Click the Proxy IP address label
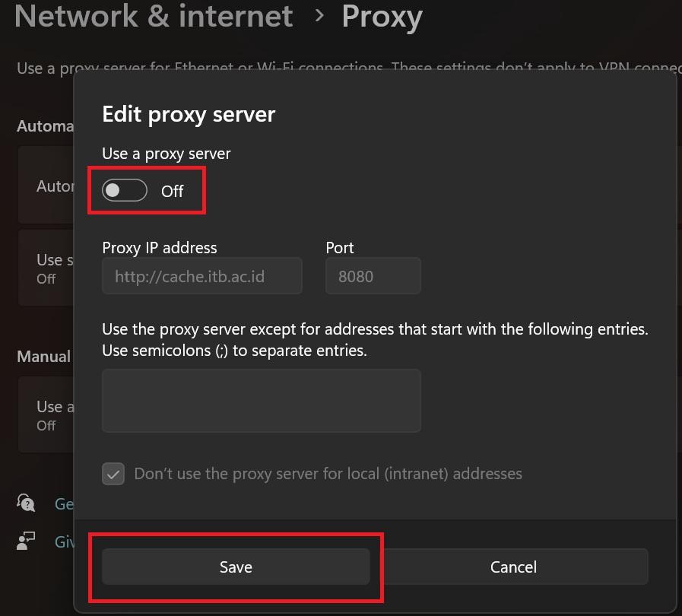This screenshot has height=616, width=682. coord(160,248)
